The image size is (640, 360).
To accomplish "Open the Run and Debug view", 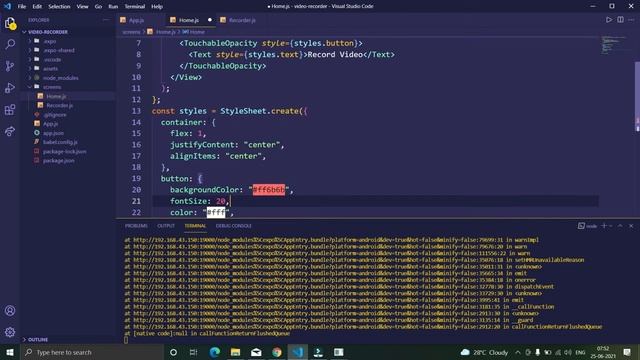I will pyautogui.click(x=10, y=88).
